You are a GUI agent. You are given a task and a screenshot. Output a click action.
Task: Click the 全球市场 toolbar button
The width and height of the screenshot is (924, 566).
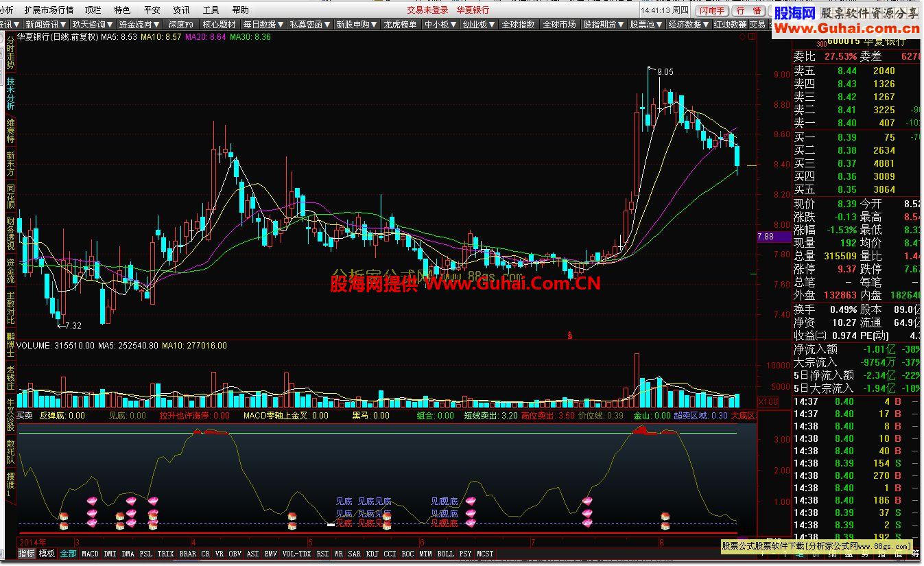[x=559, y=24]
